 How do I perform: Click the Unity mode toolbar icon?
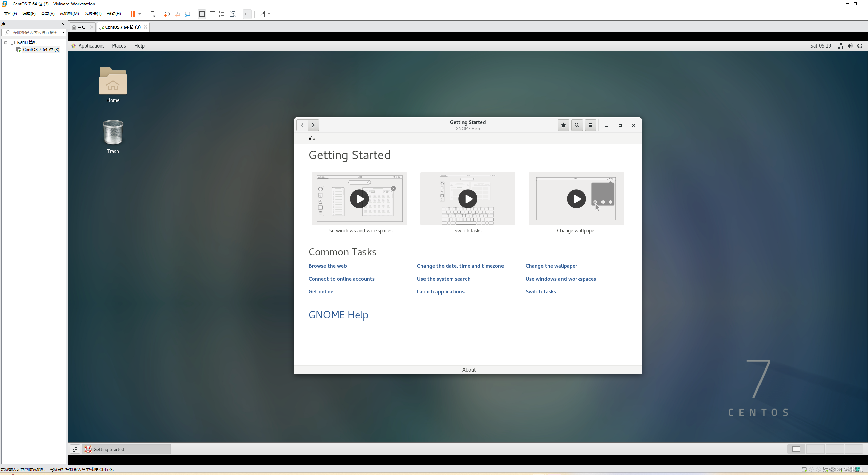[233, 14]
